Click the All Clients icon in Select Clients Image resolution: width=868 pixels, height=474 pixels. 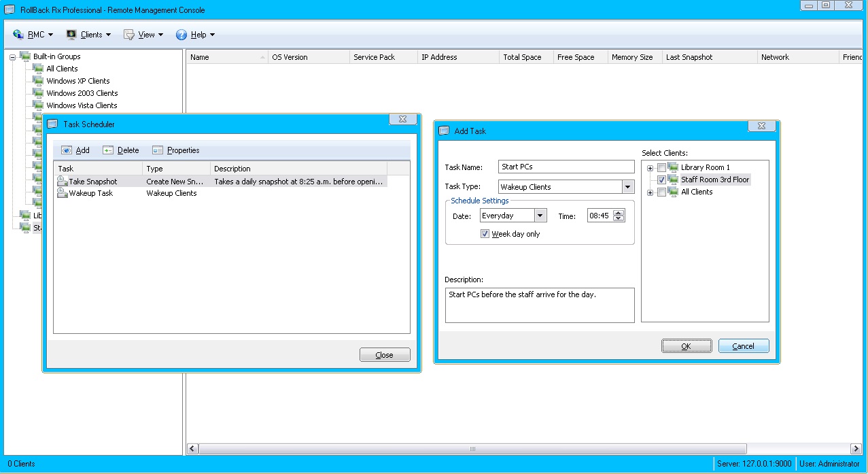click(673, 192)
